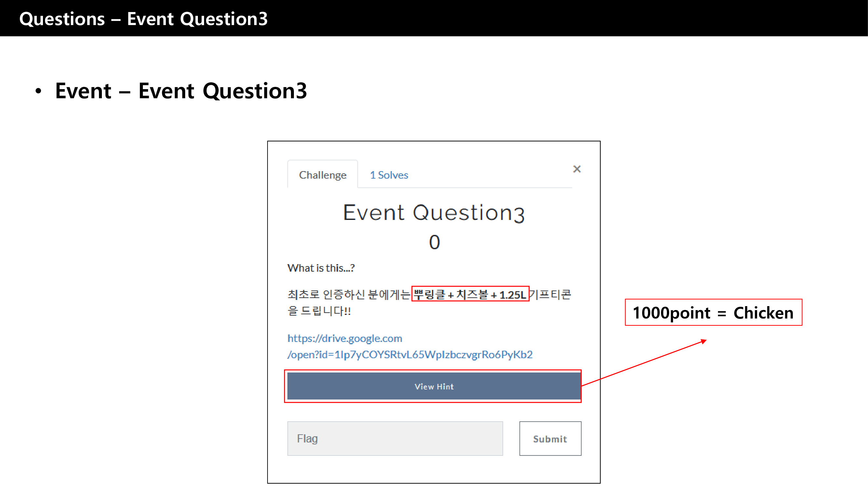Viewport: 868px width, 488px height.
Task: Click the challenge point value 0
Action: pos(434,242)
